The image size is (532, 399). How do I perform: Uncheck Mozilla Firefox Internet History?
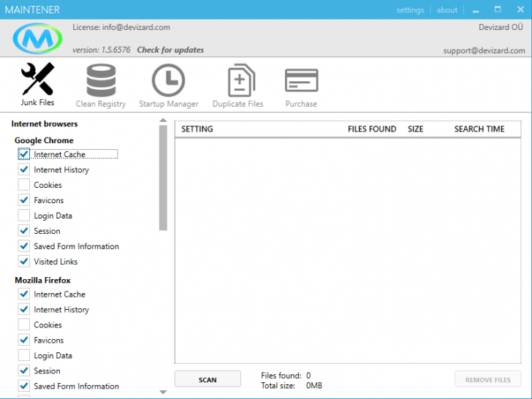[23, 309]
